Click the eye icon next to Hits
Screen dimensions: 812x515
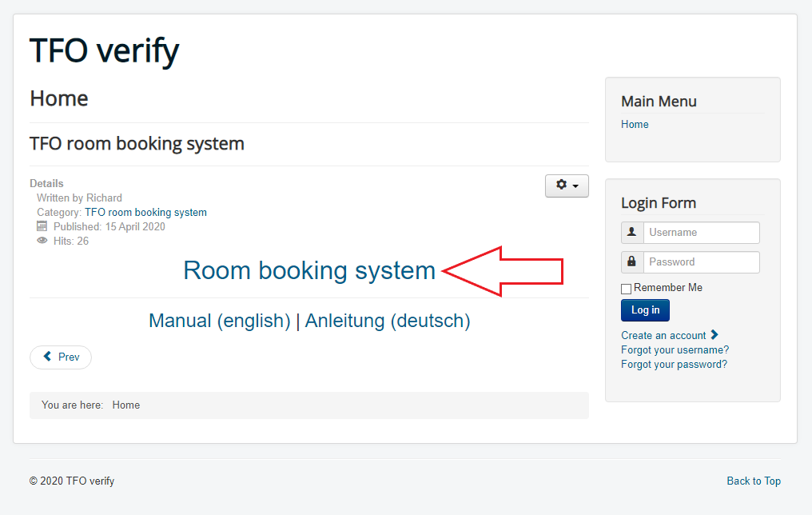coord(42,241)
